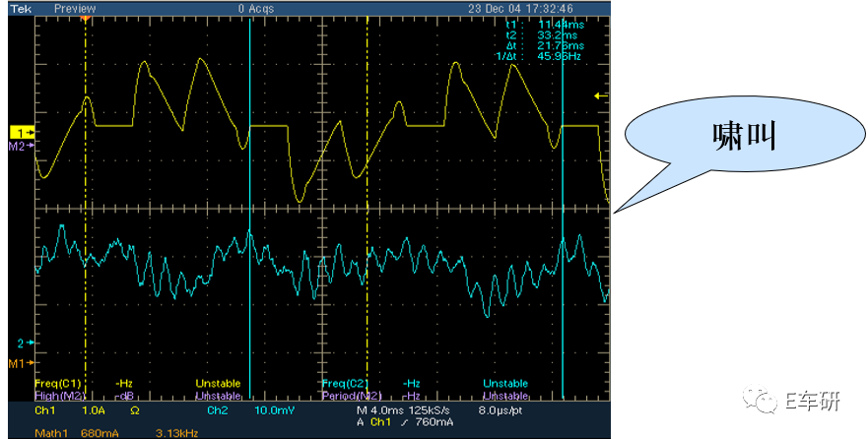The width and height of the screenshot is (868, 439).
Task: Click the Preview acquisition status label
Action: click(75, 9)
